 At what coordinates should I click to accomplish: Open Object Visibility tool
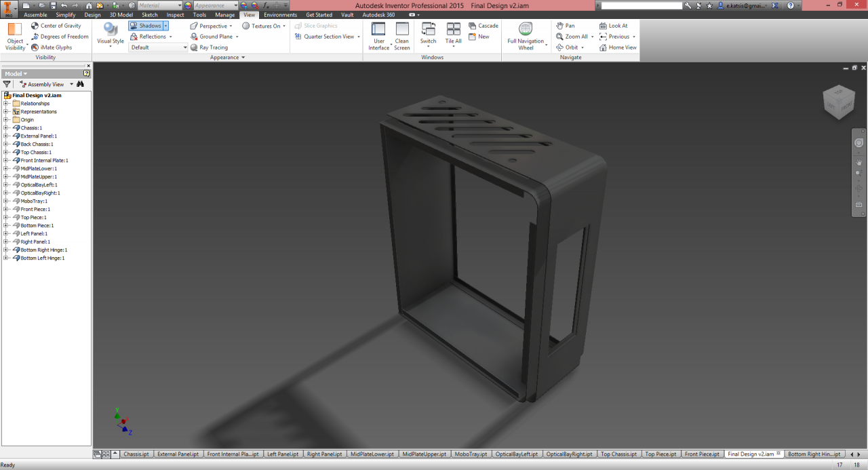(x=15, y=37)
